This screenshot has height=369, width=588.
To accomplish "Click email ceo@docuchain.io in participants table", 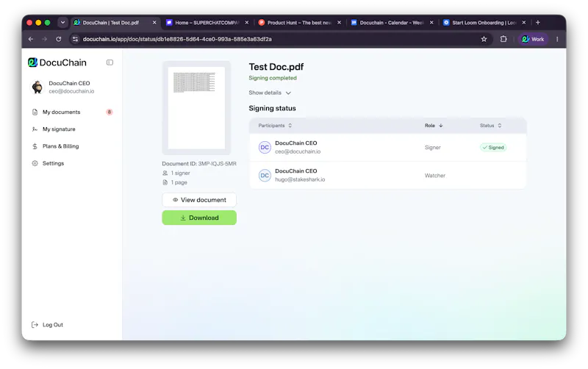I will 298,152.
